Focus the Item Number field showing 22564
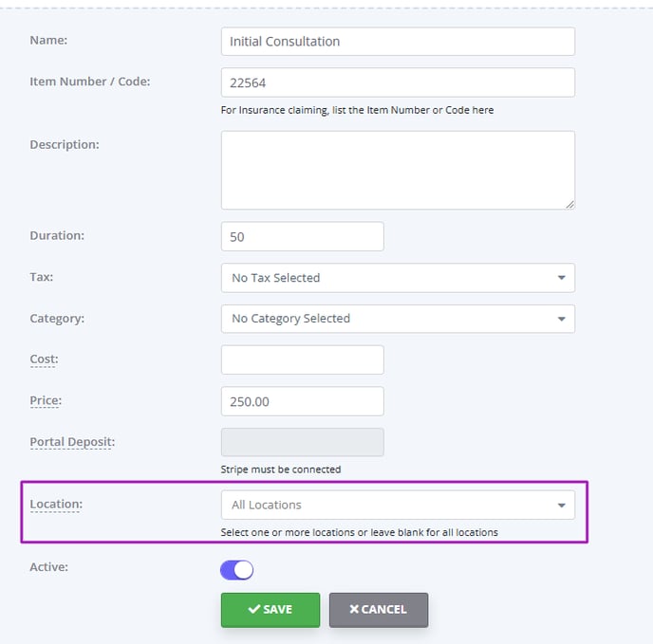 [x=398, y=83]
